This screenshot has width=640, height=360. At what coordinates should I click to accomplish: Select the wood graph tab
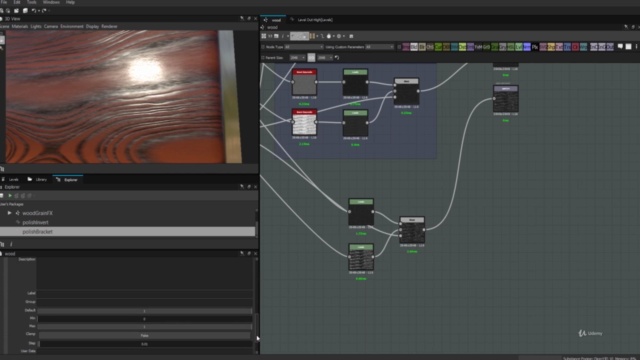tap(273, 20)
